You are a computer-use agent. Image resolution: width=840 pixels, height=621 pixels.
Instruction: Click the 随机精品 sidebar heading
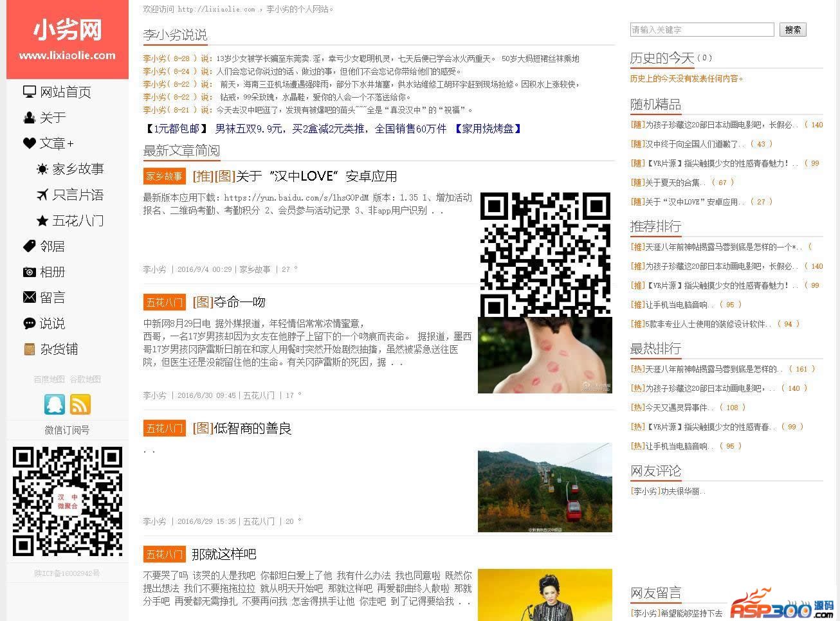click(655, 105)
